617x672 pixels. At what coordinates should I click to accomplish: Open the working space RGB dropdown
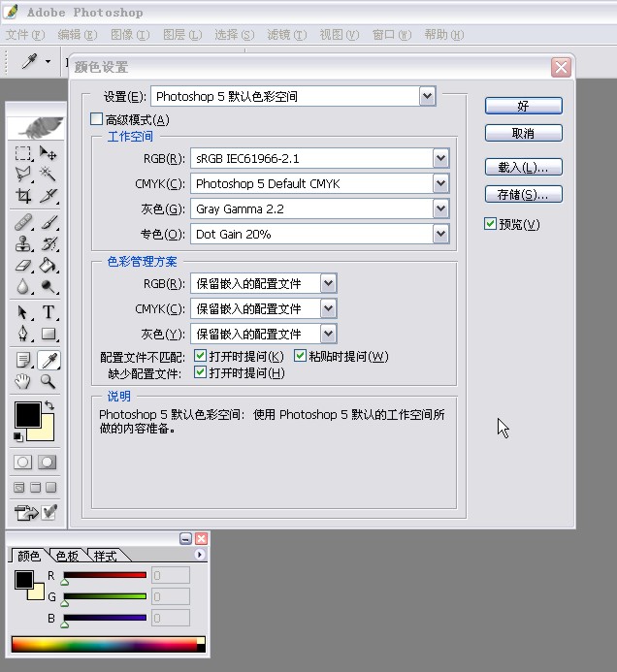tap(440, 159)
